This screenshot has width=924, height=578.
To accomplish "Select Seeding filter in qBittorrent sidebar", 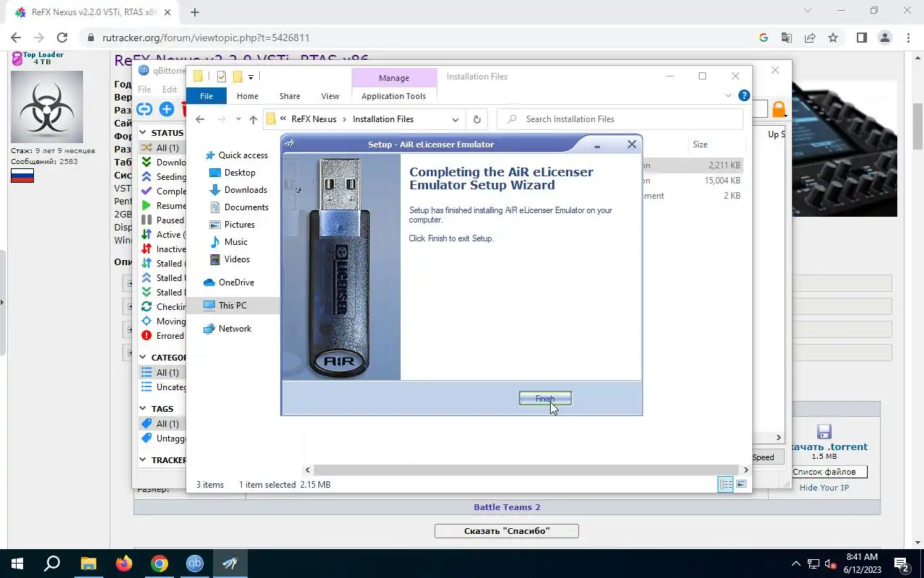I will [163, 177].
